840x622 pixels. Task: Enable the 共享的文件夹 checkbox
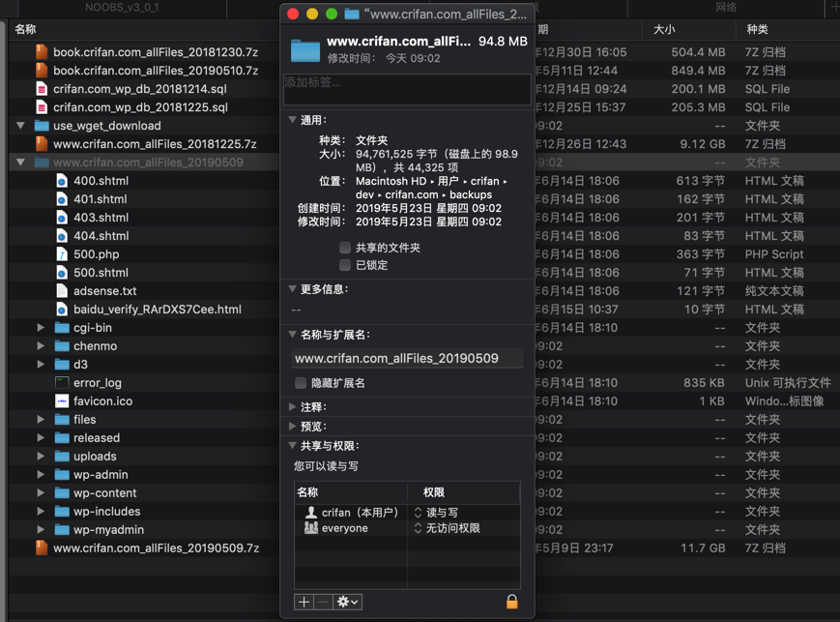(345, 248)
